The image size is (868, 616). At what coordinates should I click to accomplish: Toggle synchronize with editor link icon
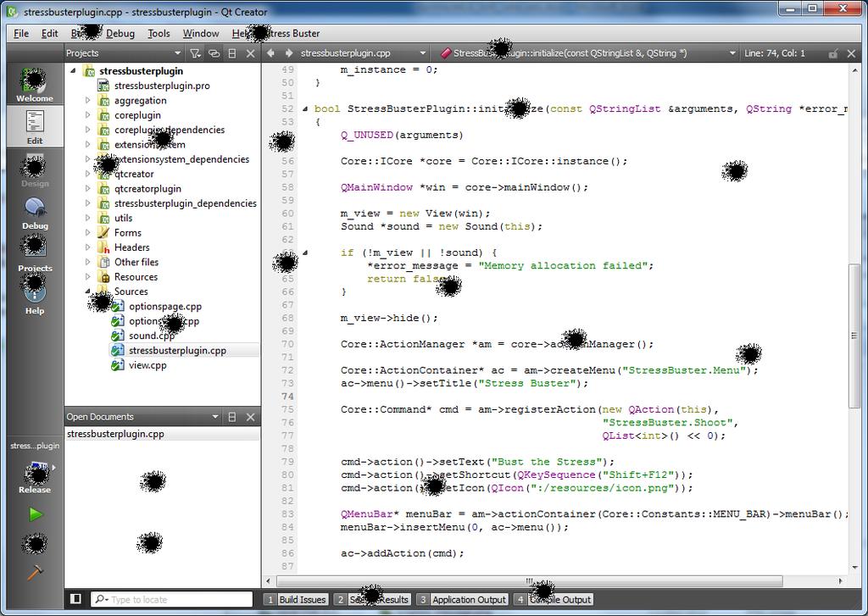point(214,53)
